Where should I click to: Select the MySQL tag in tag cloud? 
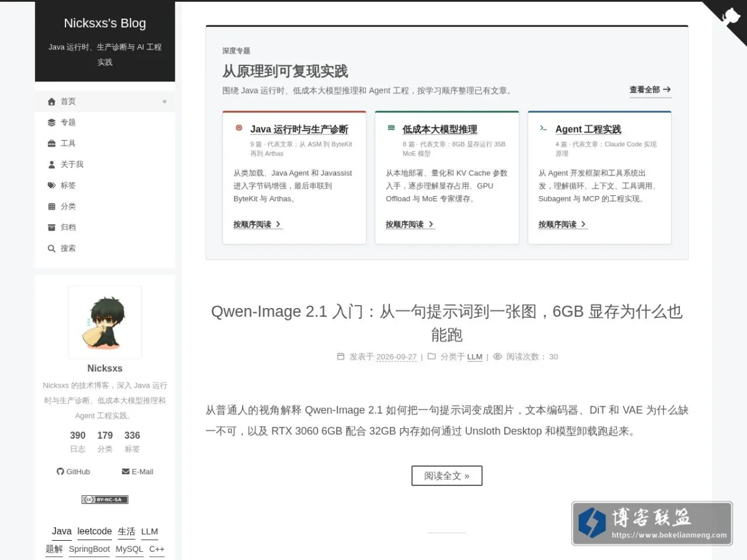[129, 549]
